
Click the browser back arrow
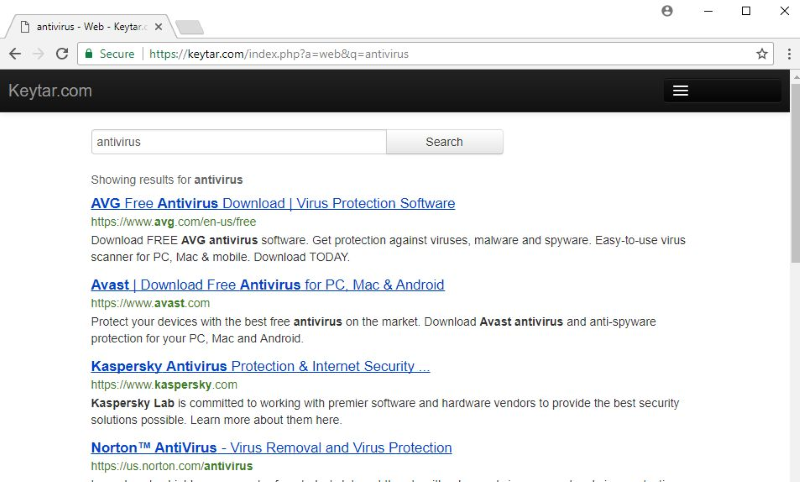pos(15,54)
